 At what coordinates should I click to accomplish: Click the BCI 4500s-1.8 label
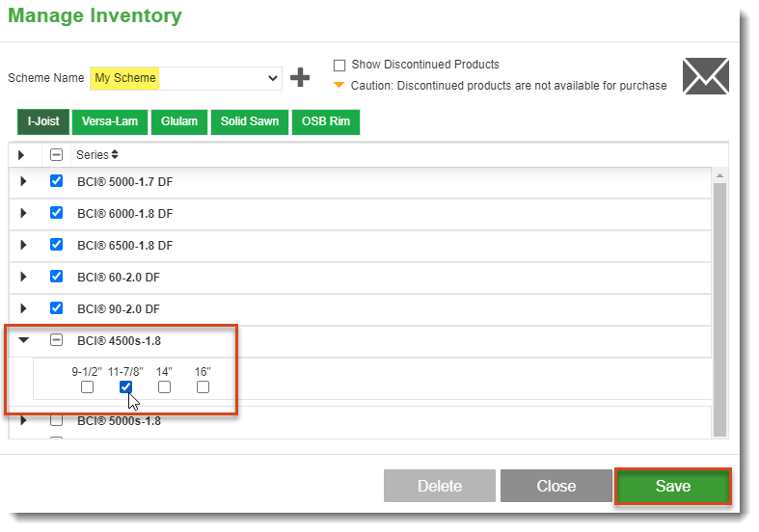(119, 341)
